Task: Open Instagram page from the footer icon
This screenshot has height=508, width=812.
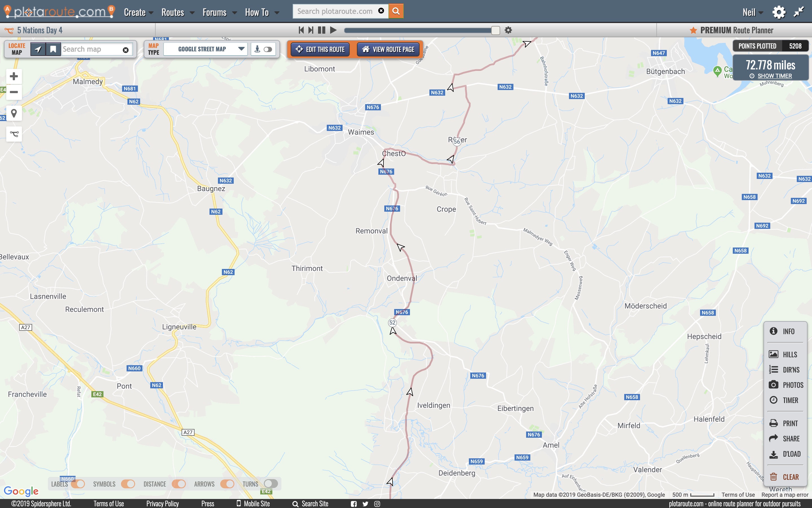Action: click(x=377, y=504)
